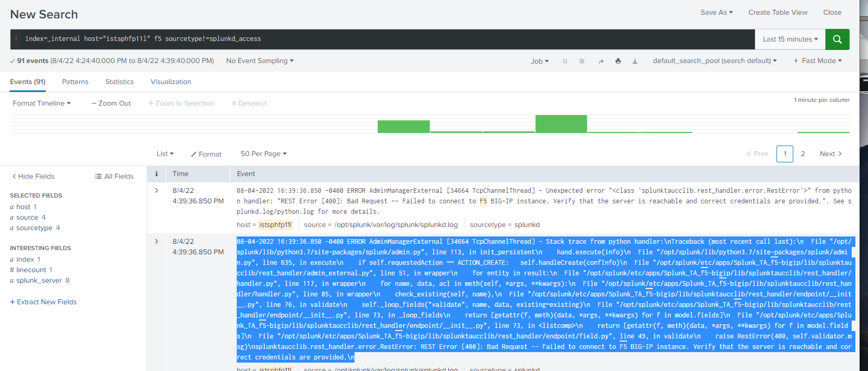Click Create Table View

(778, 12)
